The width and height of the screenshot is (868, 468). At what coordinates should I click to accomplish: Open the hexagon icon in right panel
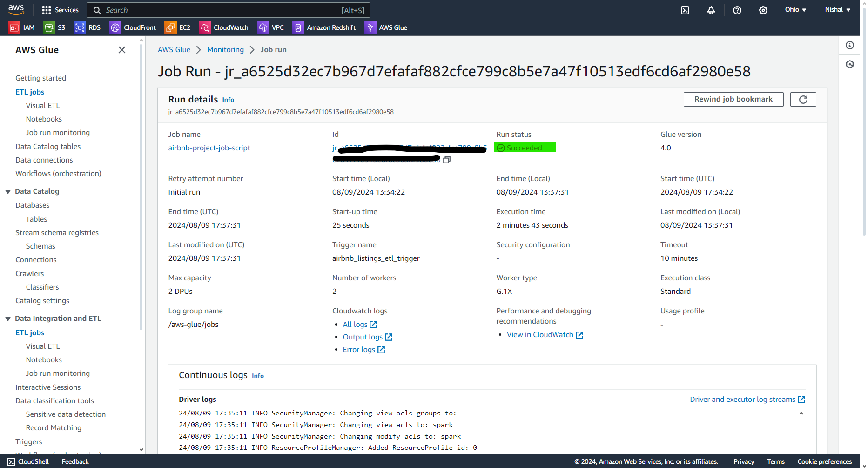[850, 64]
